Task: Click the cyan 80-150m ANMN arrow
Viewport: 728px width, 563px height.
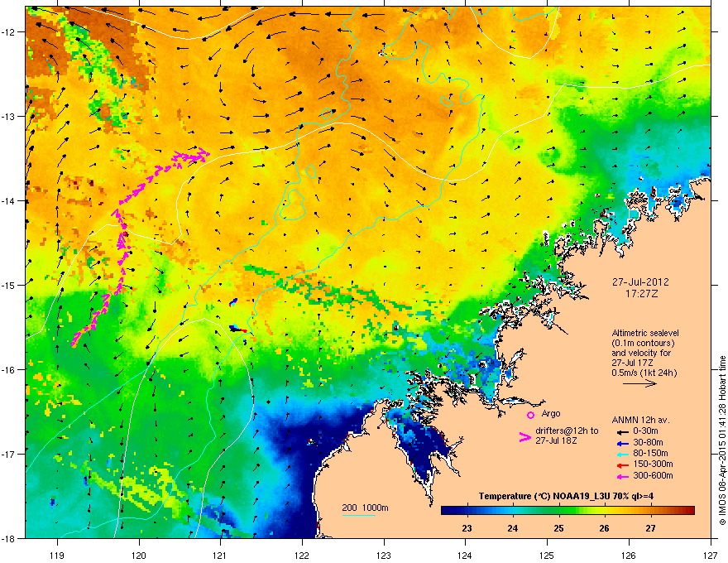Action: pyautogui.click(x=623, y=454)
